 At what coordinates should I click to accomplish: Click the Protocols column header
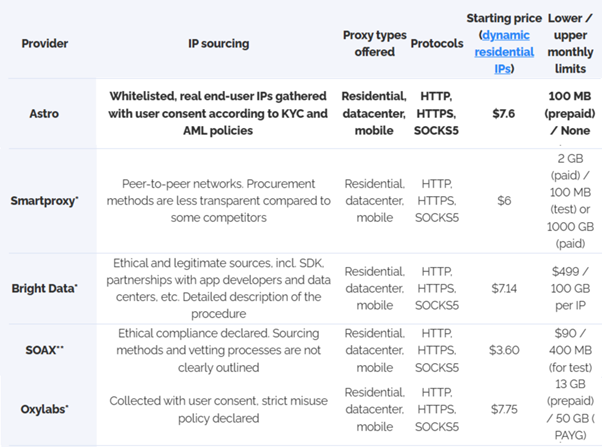437,44
